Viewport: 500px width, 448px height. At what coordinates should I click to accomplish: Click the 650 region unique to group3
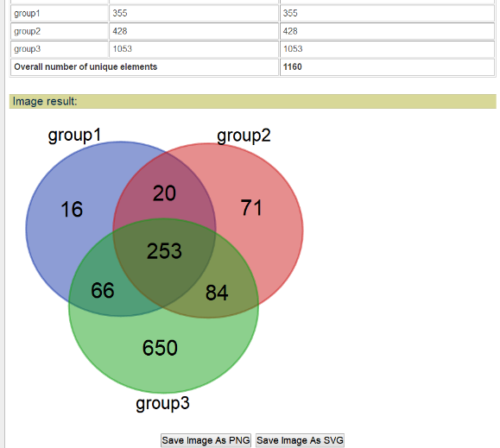pyautogui.click(x=160, y=348)
